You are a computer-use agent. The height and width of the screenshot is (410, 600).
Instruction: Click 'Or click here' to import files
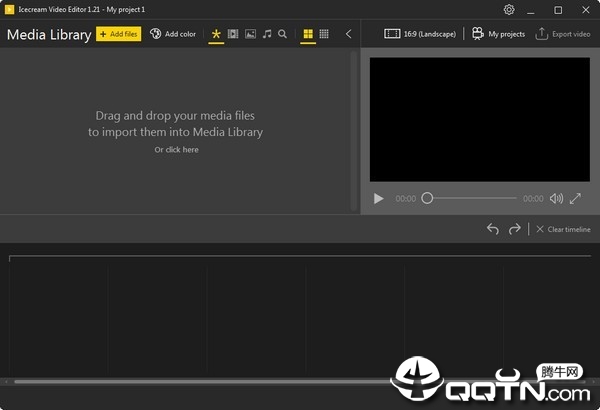point(176,150)
